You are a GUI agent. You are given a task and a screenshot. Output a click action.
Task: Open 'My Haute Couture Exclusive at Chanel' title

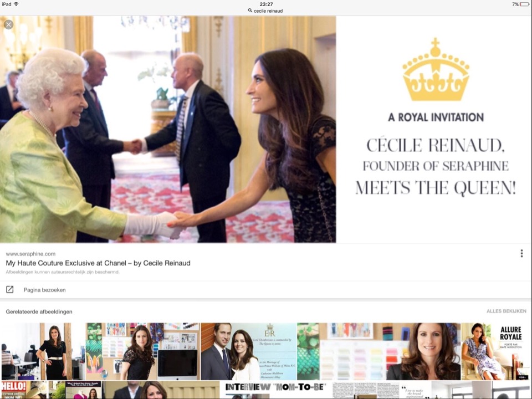coord(98,263)
